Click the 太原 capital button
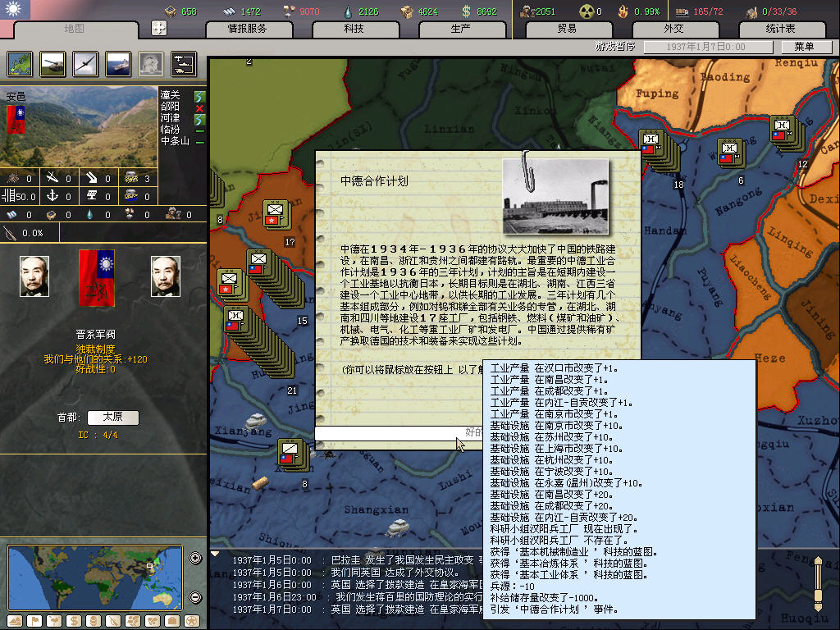Image resolution: width=840 pixels, height=630 pixels. point(112,418)
